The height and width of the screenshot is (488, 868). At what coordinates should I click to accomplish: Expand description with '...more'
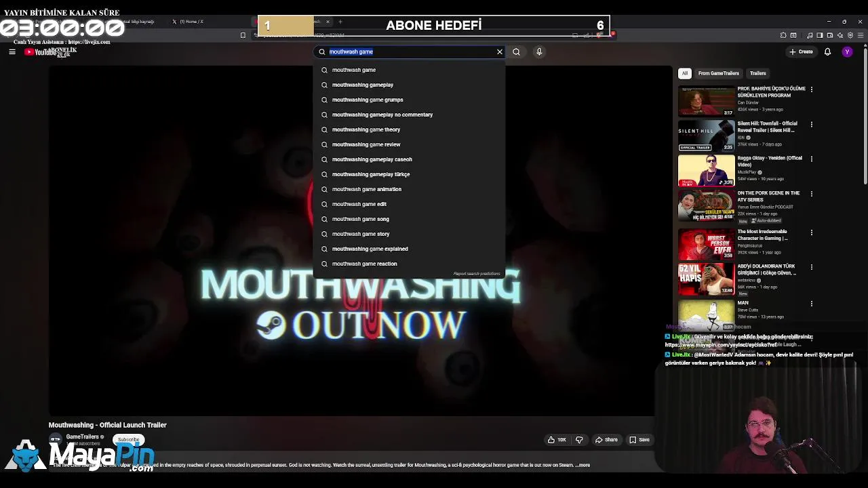pyautogui.click(x=583, y=465)
